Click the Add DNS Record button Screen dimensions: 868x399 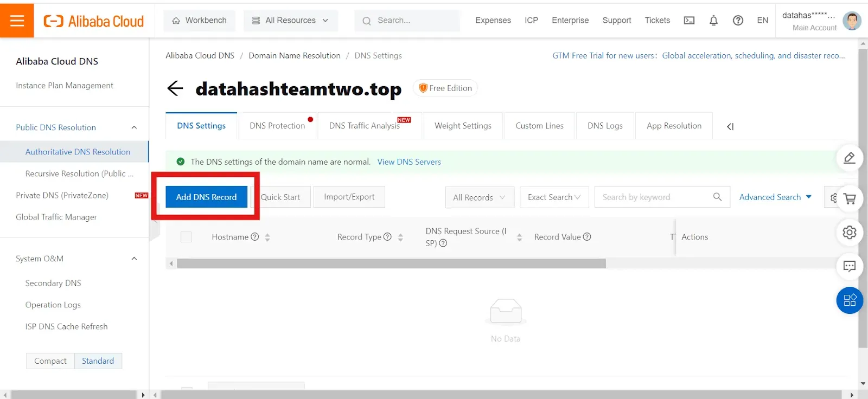pos(206,197)
